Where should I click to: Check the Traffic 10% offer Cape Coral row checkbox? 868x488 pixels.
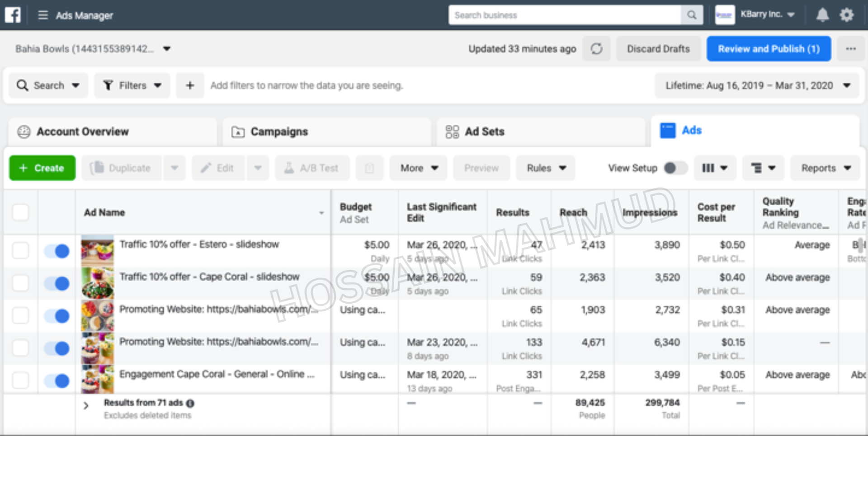point(20,283)
